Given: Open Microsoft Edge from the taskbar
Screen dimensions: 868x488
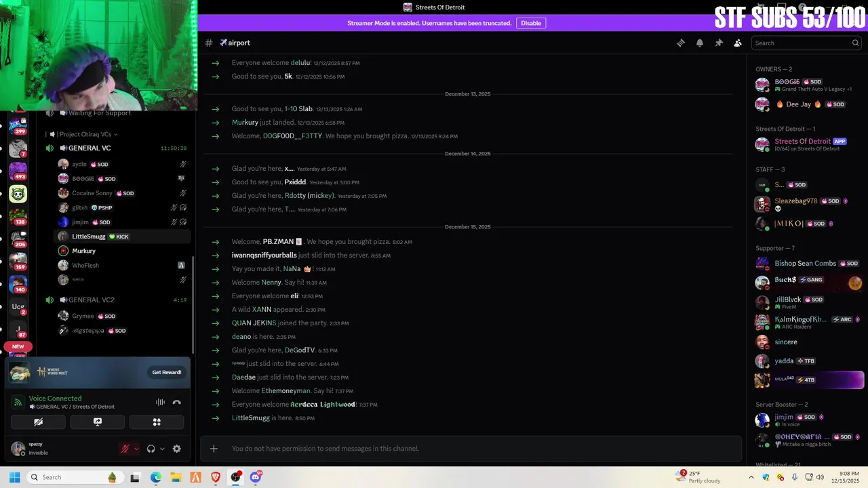Looking at the screenshot, I should pos(156,477).
